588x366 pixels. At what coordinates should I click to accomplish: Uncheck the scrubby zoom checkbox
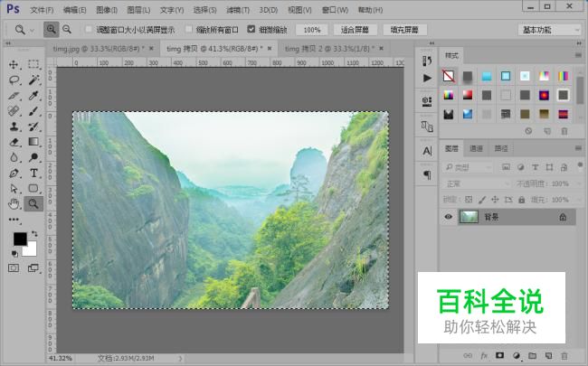pos(251,29)
